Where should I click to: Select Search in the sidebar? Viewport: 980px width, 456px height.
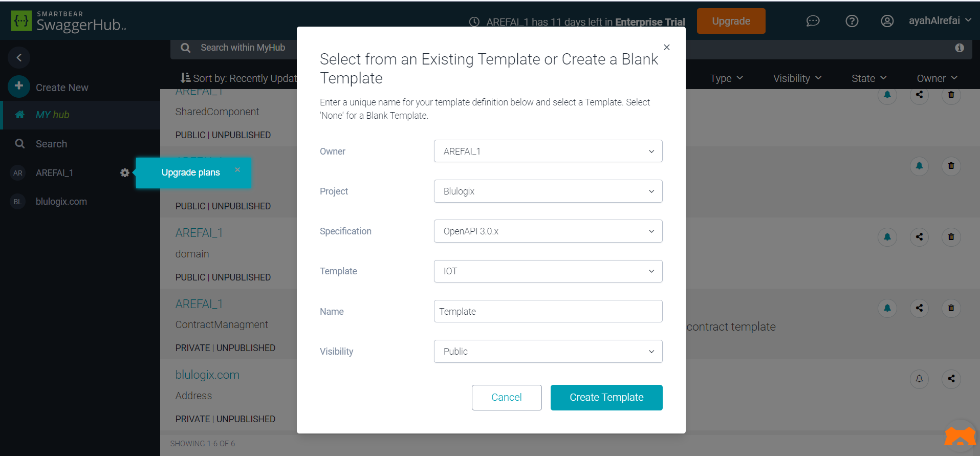click(51, 144)
